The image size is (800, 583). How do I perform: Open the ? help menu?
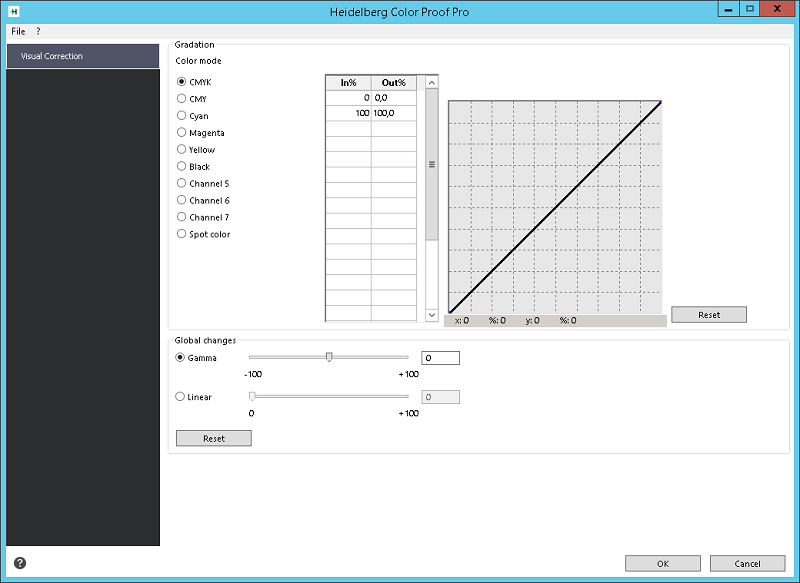click(x=38, y=31)
